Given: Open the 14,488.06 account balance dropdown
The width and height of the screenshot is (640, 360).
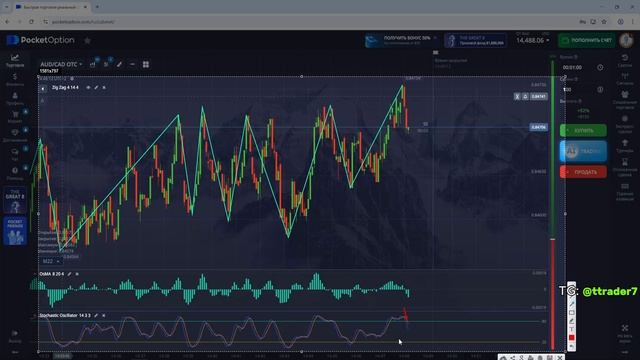Looking at the screenshot, I should 533,40.
